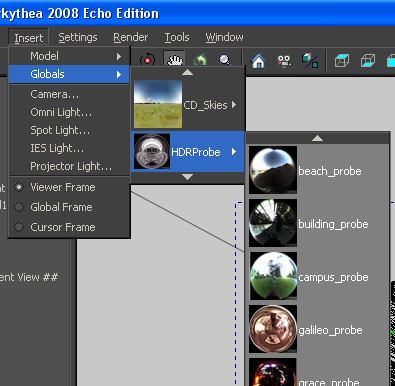Open the Tools menu
This screenshot has height=386, width=395.
(177, 37)
